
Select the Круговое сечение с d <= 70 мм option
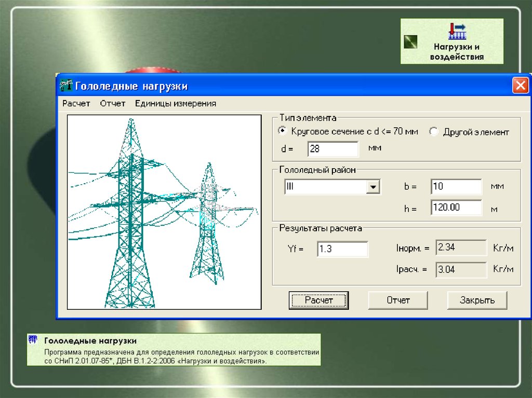pos(282,131)
